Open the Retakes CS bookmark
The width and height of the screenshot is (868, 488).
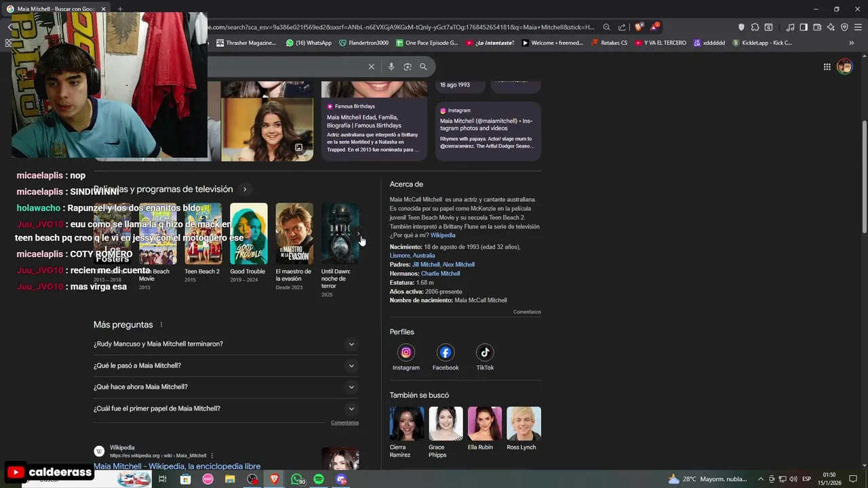tap(610, 43)
